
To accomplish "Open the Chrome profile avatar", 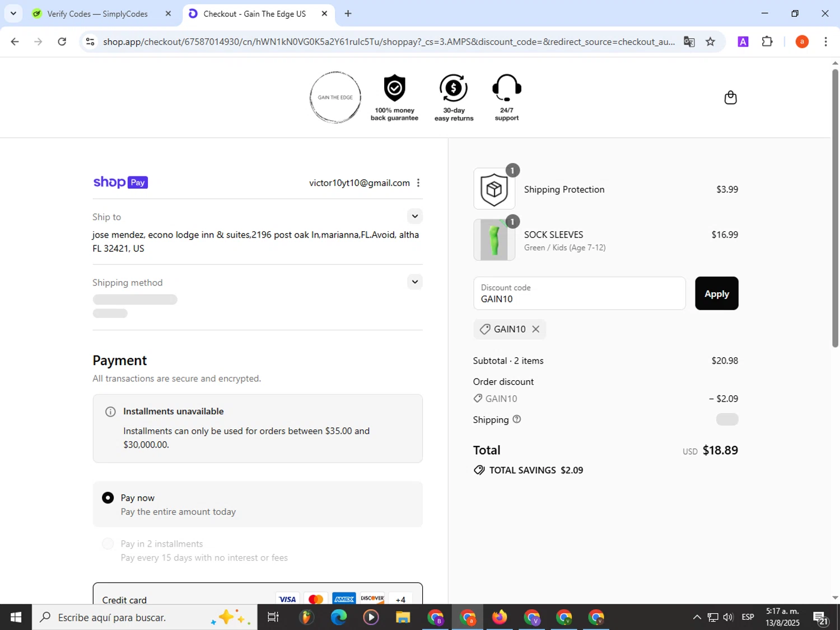I will pyautogui.click(x=802, y=41).
